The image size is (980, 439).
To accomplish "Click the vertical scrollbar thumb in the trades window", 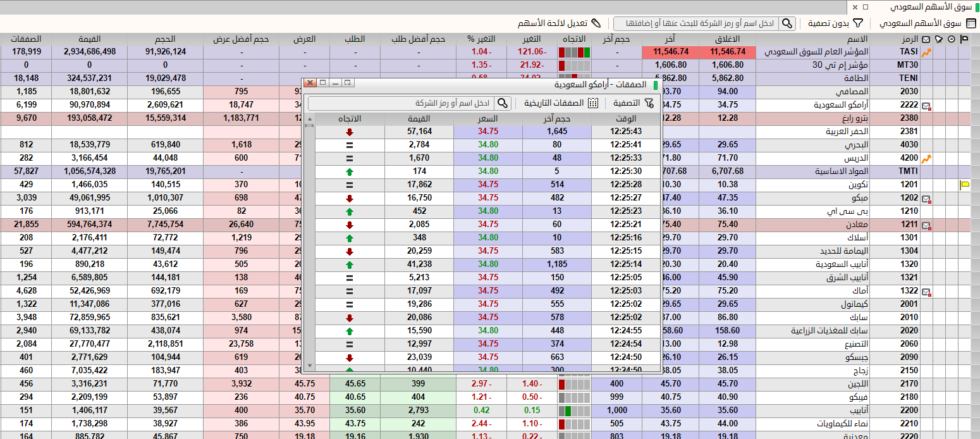I will coord(309,126).
